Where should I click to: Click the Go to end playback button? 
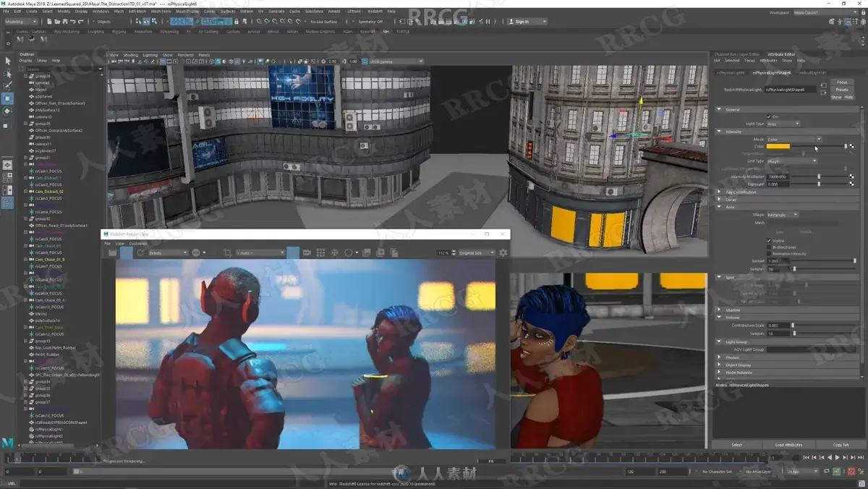861,457
